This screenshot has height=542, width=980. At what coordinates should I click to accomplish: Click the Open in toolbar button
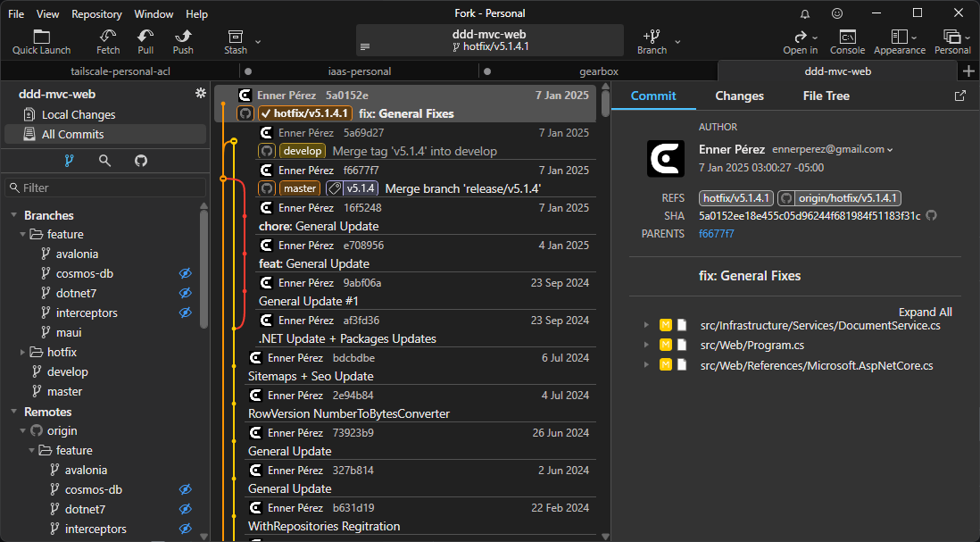(800, 42)
